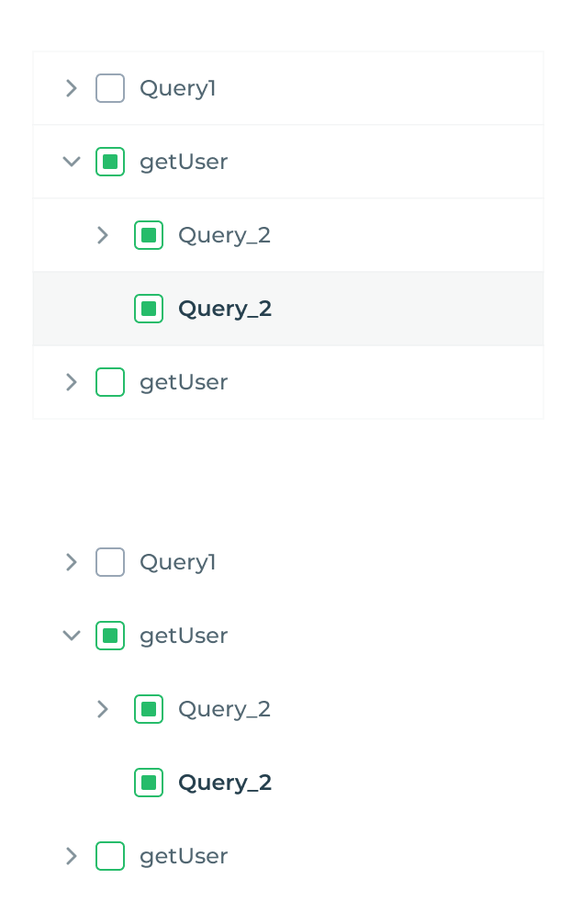Viewport: 582px width, 924px height.
Task: Select the highlighted bold Query_2 label in the top tree
Action: 225,309
